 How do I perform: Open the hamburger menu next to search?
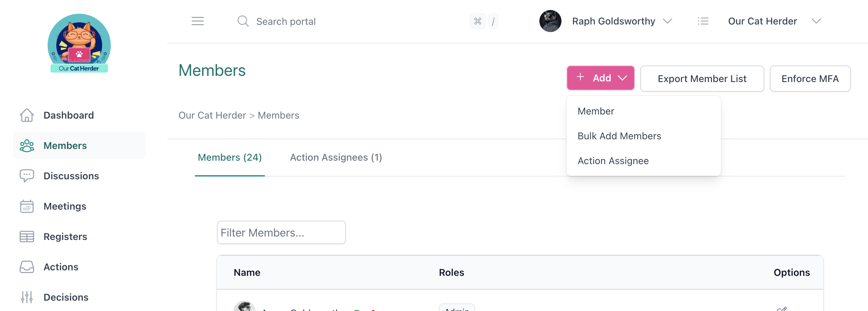[197, 21]
